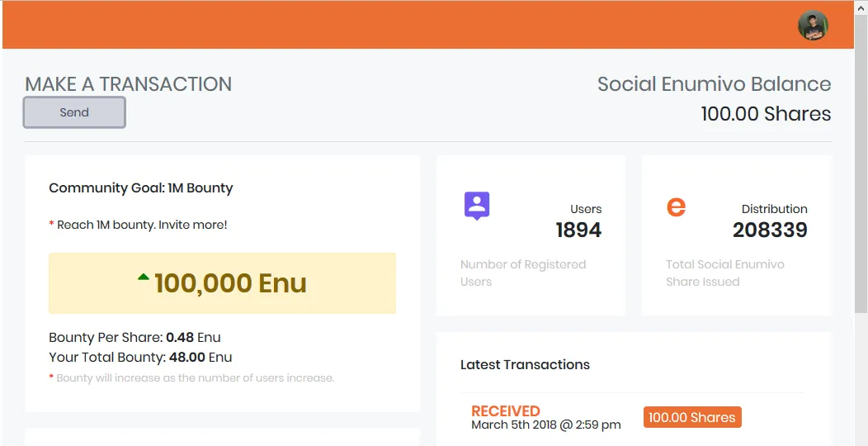The image size is (868, 446).
Task: Click the Reach 1M bounty invite text
Action: coord(142,225)
